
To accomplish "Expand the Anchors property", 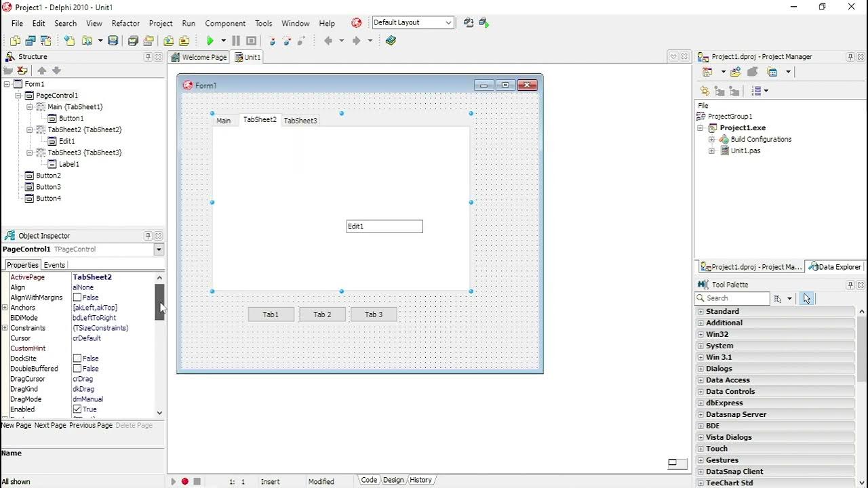I will pos(5,308).
